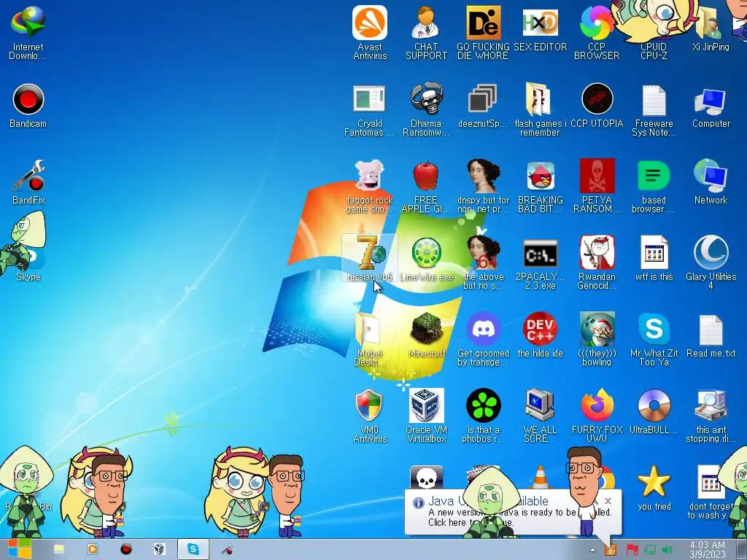This screenshot has width=747, height=560.
Task: Open the 'flash games i remember' folder
Action: point(540,111)
